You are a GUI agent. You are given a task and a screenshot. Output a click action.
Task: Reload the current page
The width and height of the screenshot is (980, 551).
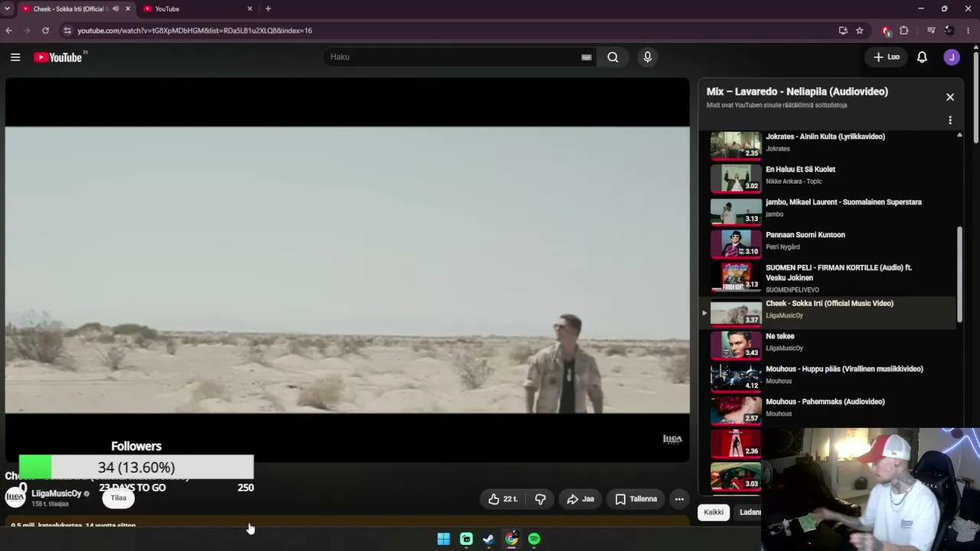pos(45,31)
